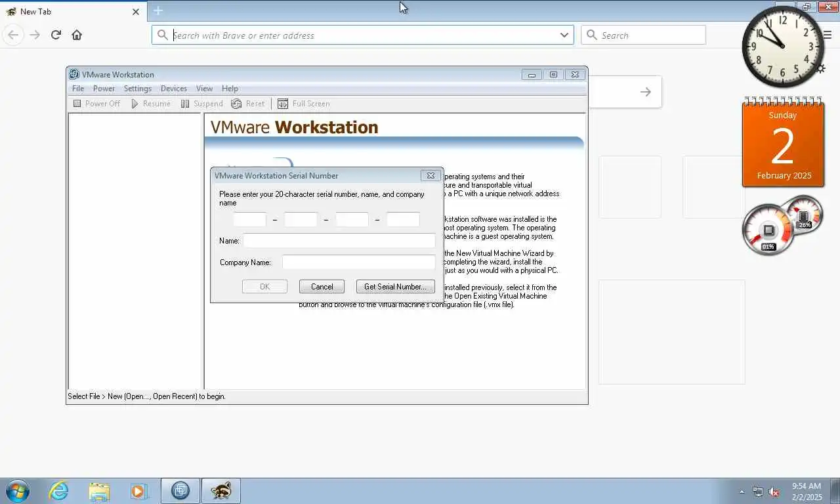The width and height of the screenshot is (840, 504).
Task: Click the Reset toolbar button
Action: pyautogui.click(x=248, y=104)
